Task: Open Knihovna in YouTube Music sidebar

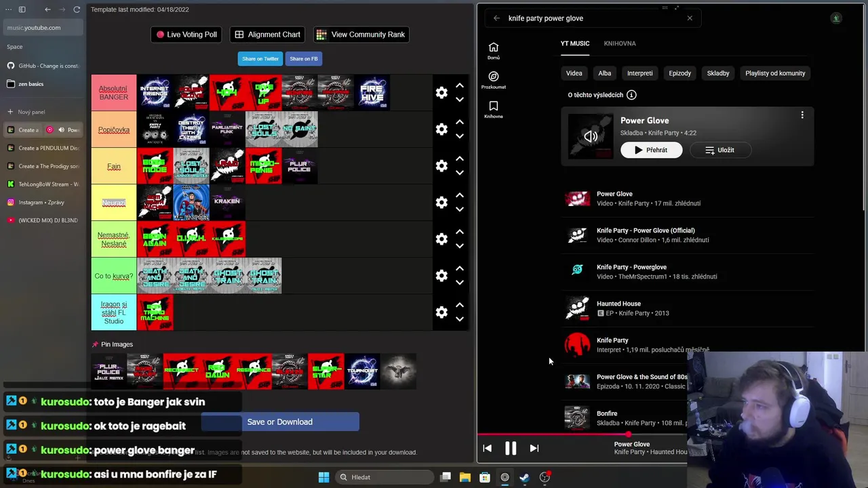Action: [494, 109]
